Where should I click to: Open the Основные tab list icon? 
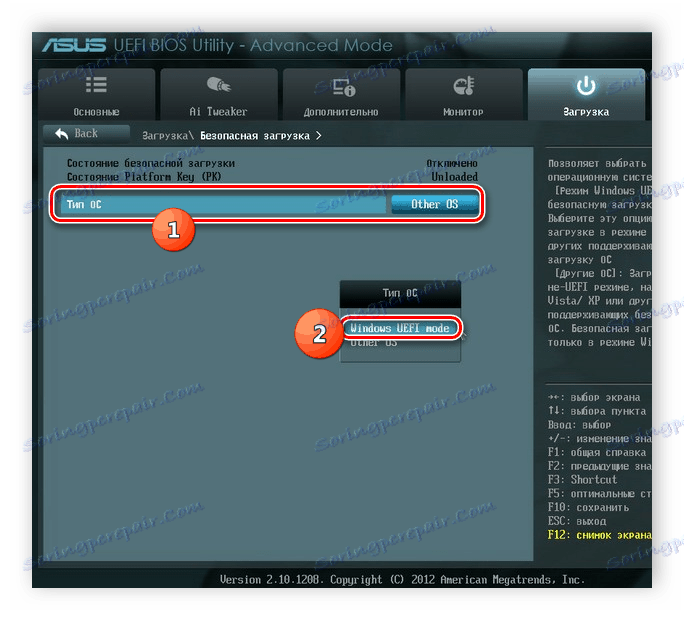pyautogui.click(x=96, y=84)
